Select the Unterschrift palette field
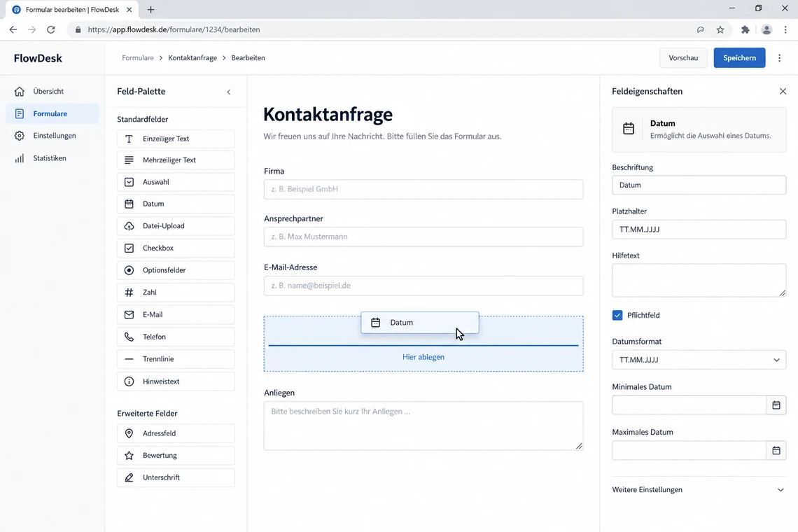Image resolution: width=798 pixels, height=532 pixels. [176, 477]
